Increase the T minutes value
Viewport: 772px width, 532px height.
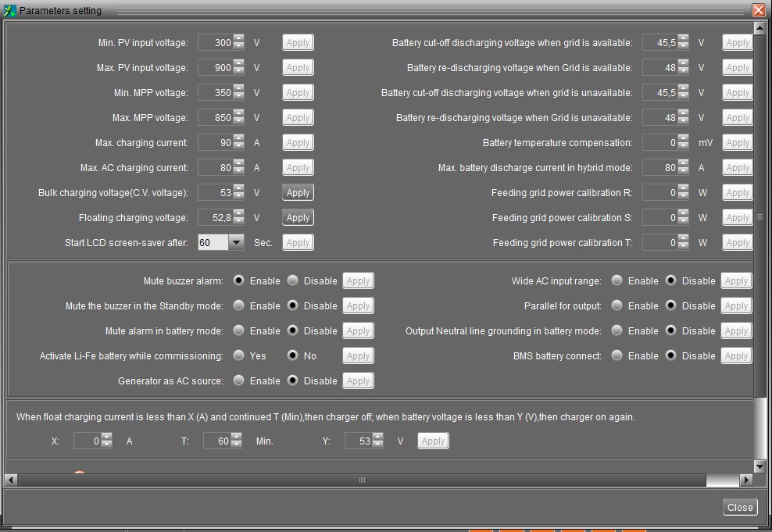tap(237, 437)
